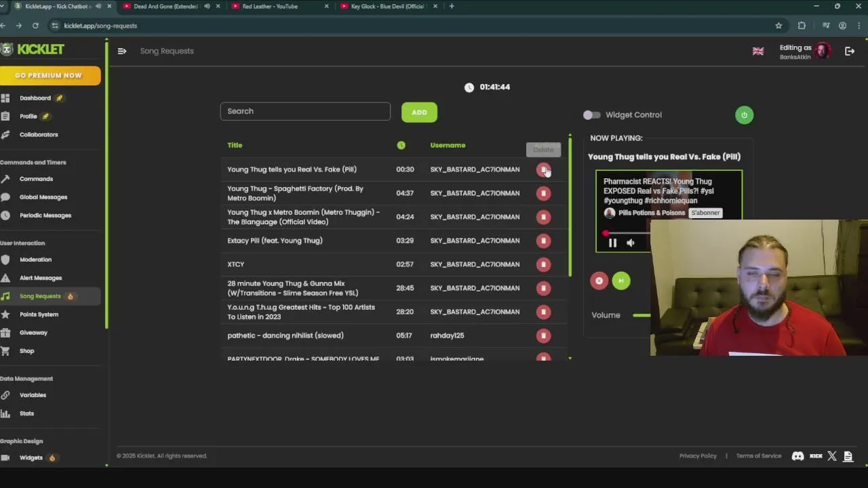Delete the Greatest Hits Top 100 request

[x=543, y=312]
